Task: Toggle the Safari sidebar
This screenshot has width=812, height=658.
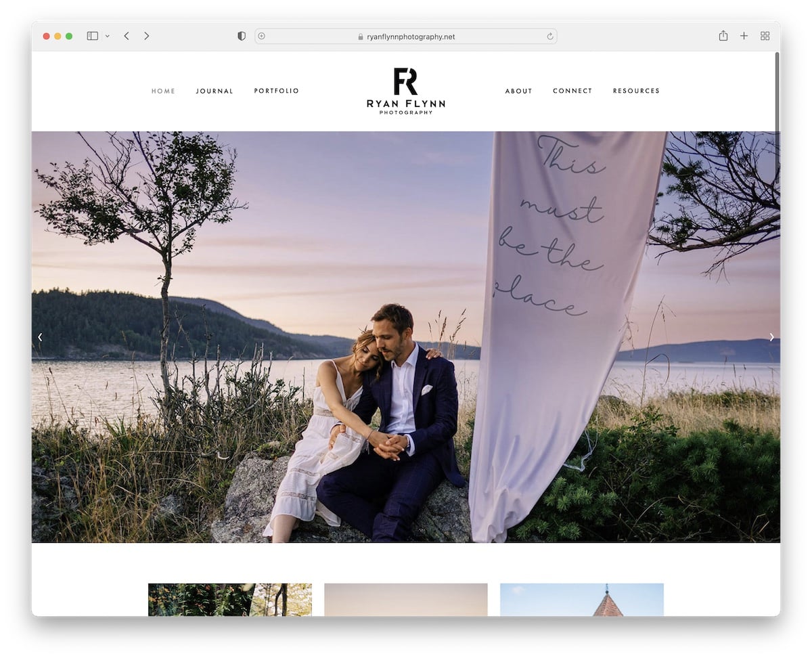Action: (91, 36)
